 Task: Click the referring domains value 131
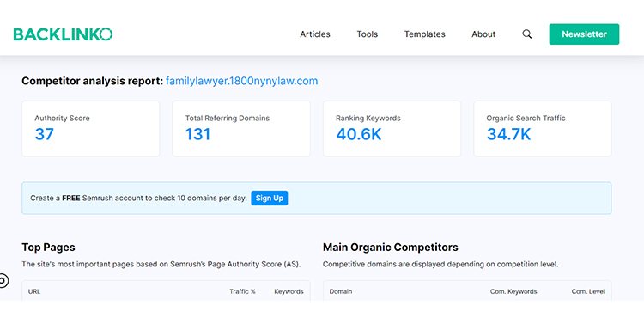pyautogui.click(x=197, y=134)
